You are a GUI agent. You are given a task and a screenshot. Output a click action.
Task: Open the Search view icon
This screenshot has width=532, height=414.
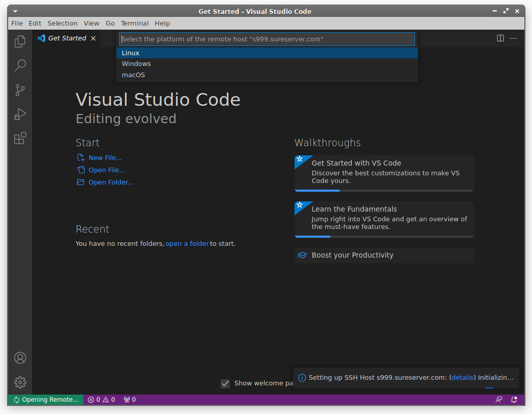[20, 65]
